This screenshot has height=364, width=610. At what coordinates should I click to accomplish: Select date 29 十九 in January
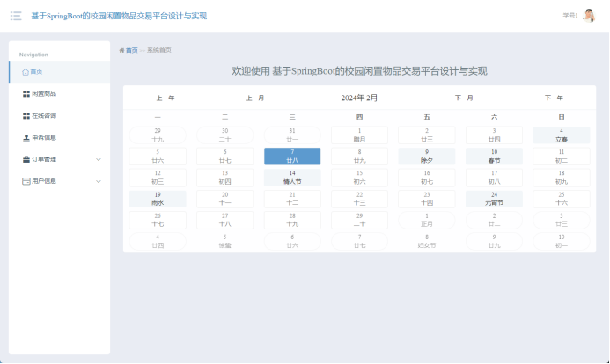click(x=158, y=135)
